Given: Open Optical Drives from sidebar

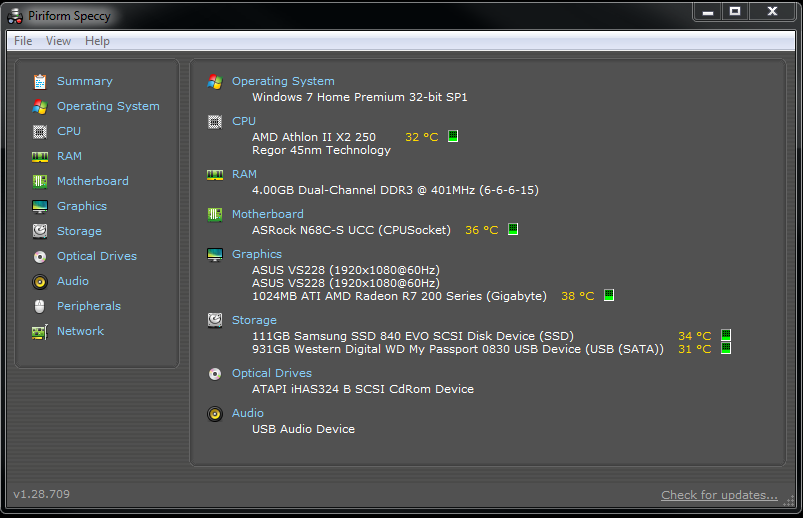Looking at the screenshot, I should (97, 256).
